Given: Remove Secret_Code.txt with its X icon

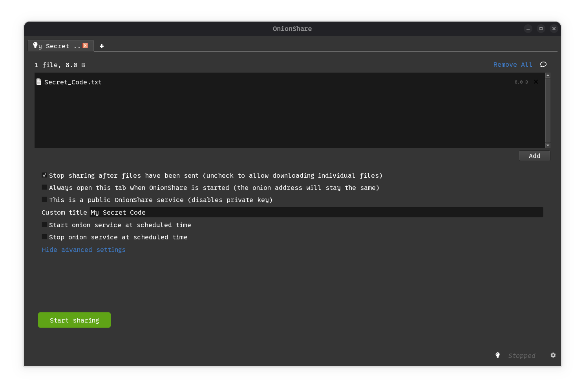Looking at the screenshot, I should click(536, 82).
